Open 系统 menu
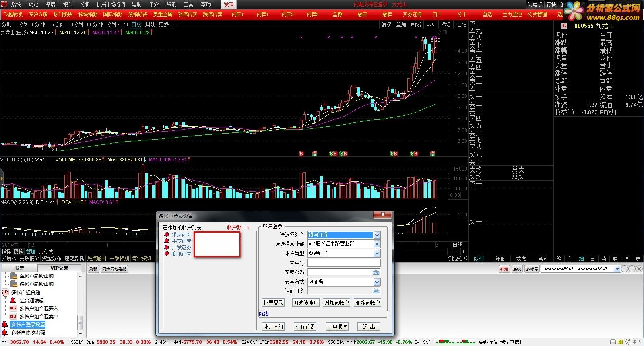This screenshot has height=346, width=644. pyautogui.click(x=16, y=4)
